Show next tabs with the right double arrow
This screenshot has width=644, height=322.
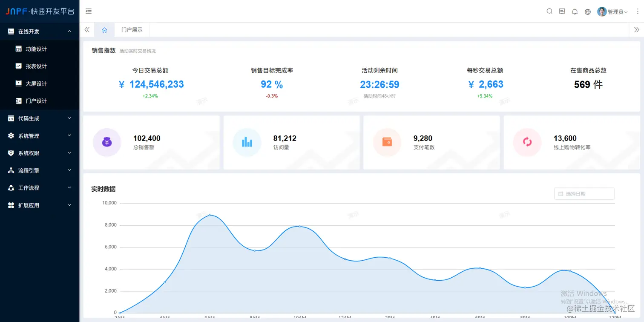click(x=636, y=30)
